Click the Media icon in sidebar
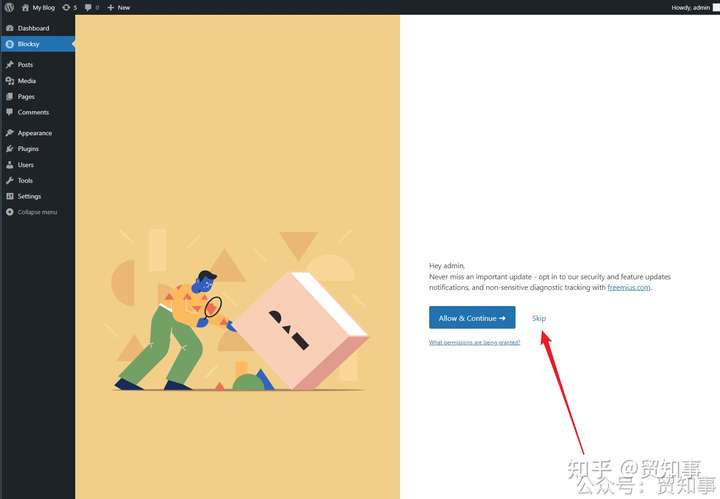The image size is (720, 499). pyautogui.click(x=10, y=81)
